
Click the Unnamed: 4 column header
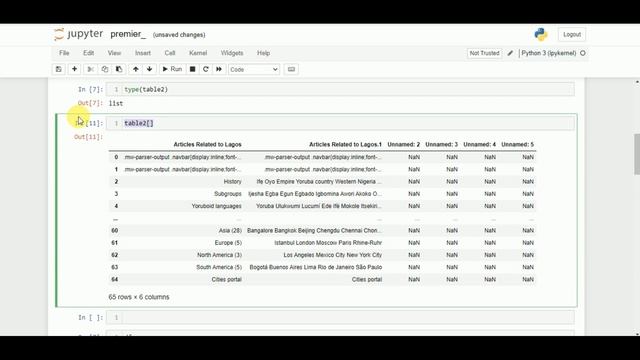pos(480,144)
